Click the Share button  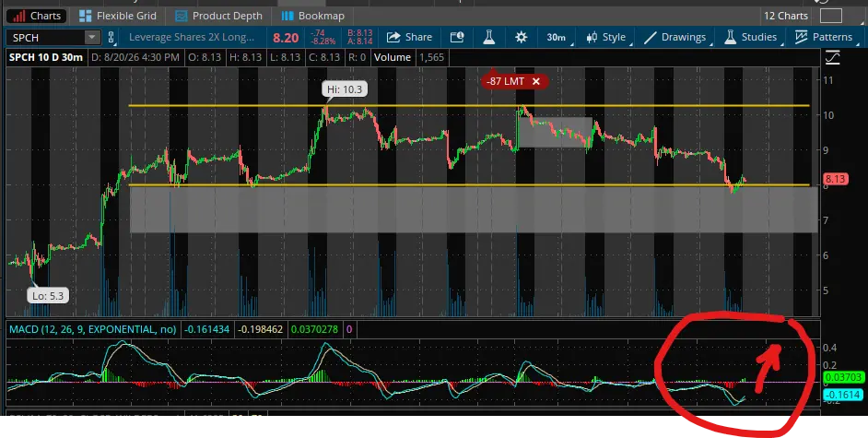click(x=410, y=37)
